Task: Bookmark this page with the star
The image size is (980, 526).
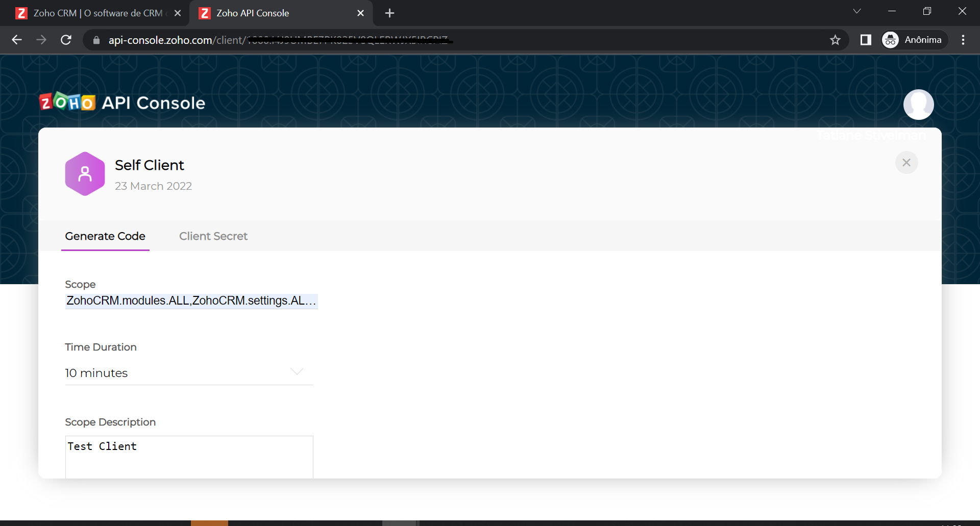Action: 835,40
